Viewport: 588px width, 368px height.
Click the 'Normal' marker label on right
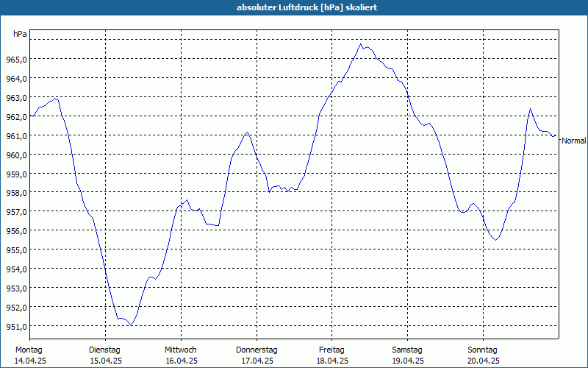coord(574,141)
